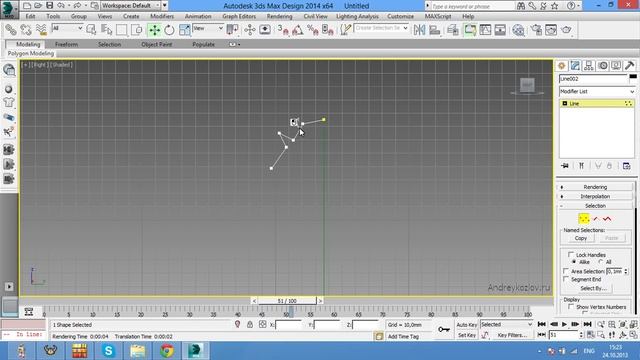
Task: Click the Unlink Selection icon
Action: (26, 30)
